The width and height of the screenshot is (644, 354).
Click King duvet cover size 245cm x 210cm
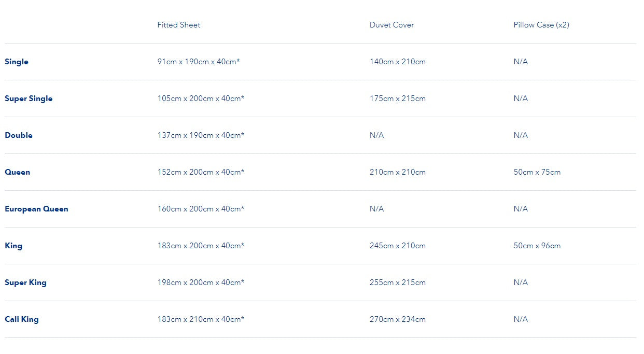click(x=397, y=246)
